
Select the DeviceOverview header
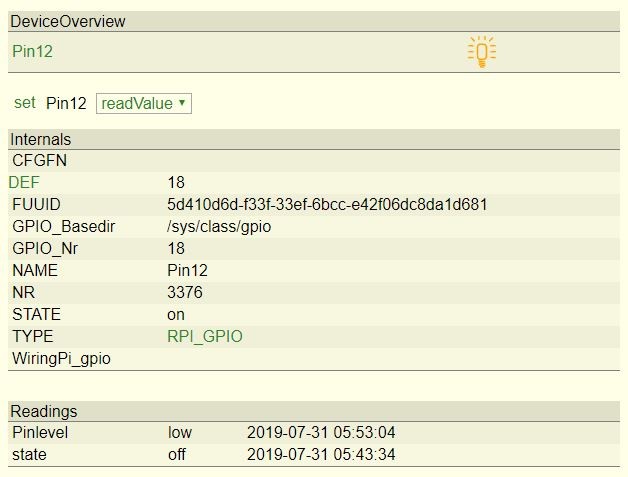pyautogui.click(x=68, y=21)
